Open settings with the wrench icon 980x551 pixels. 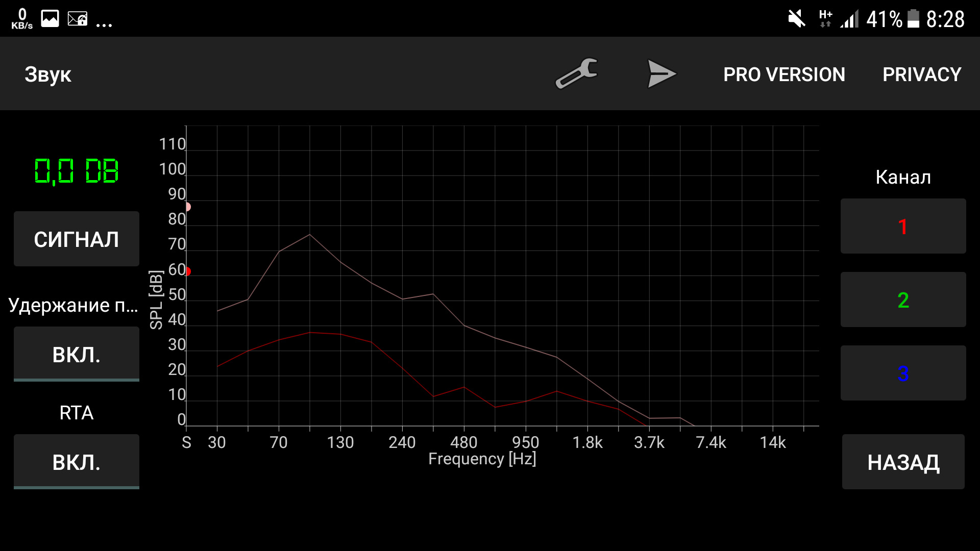pos(576,74)
